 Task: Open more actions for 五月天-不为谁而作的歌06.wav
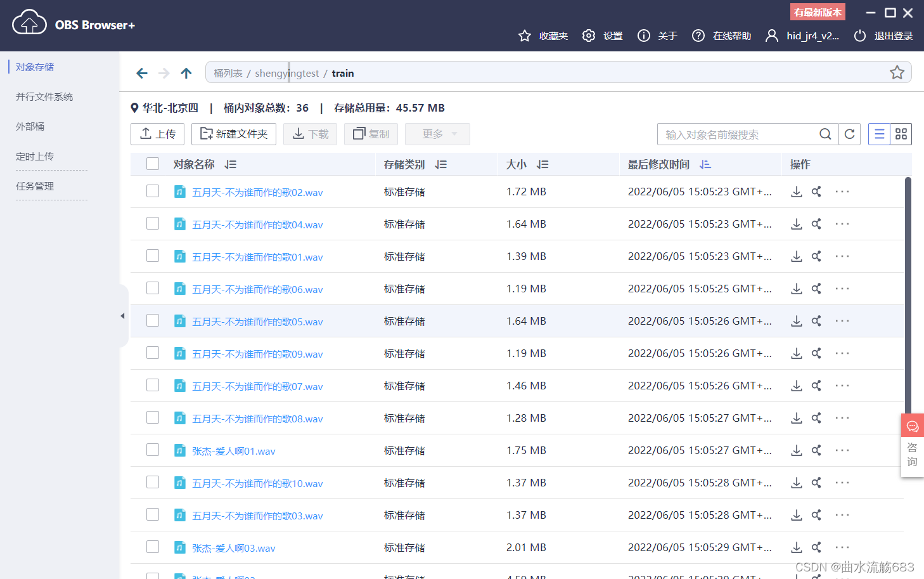click(x=842, y=289)
